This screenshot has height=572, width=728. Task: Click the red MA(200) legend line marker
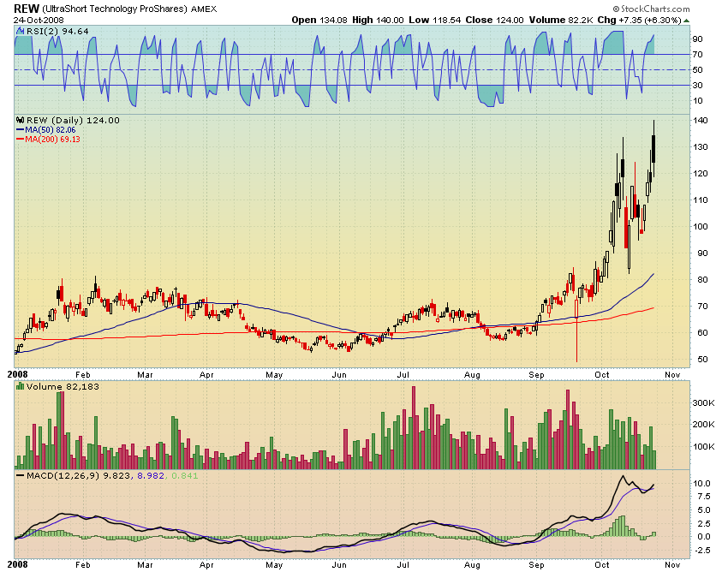pyautogui.click(x=20, y=140)
